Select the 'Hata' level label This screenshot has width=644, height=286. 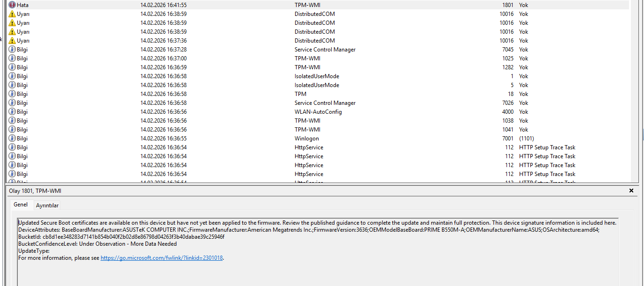coord(23,5)
